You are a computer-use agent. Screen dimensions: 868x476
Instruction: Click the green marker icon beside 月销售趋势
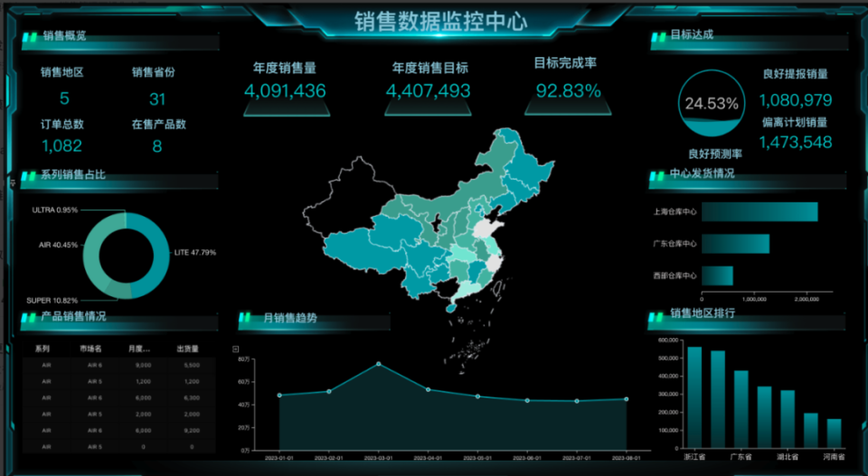pyautogui.click(x=245, y=318)
